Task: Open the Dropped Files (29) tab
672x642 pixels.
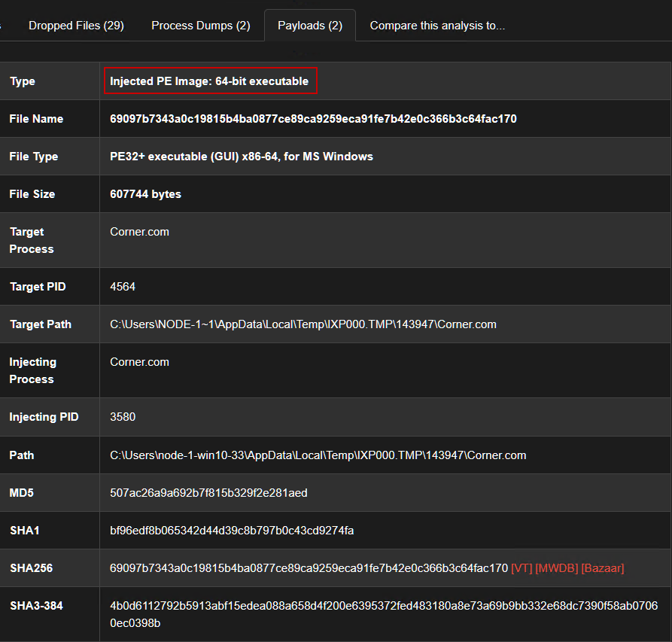Action: 76,26
